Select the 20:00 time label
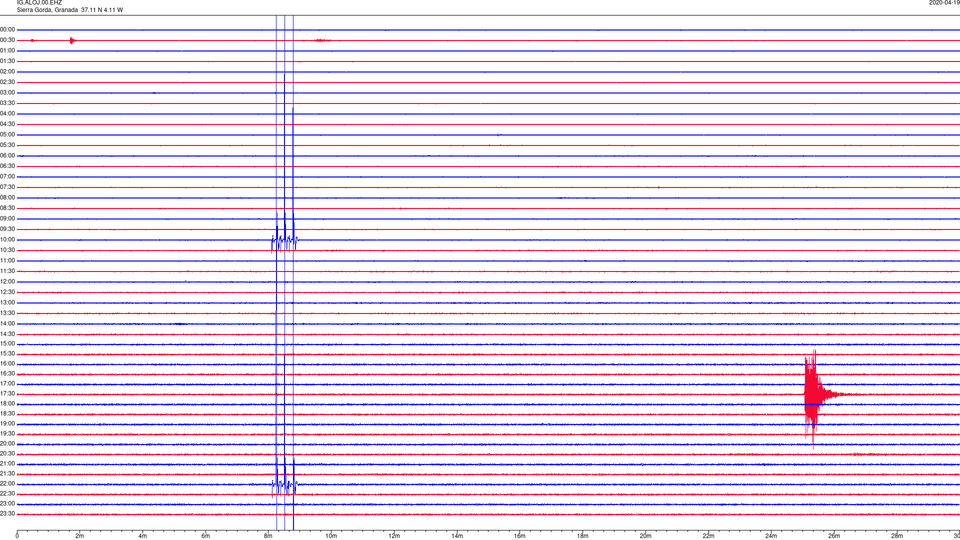Viewport: 960px width, 540px height. (x=7, y=444)
